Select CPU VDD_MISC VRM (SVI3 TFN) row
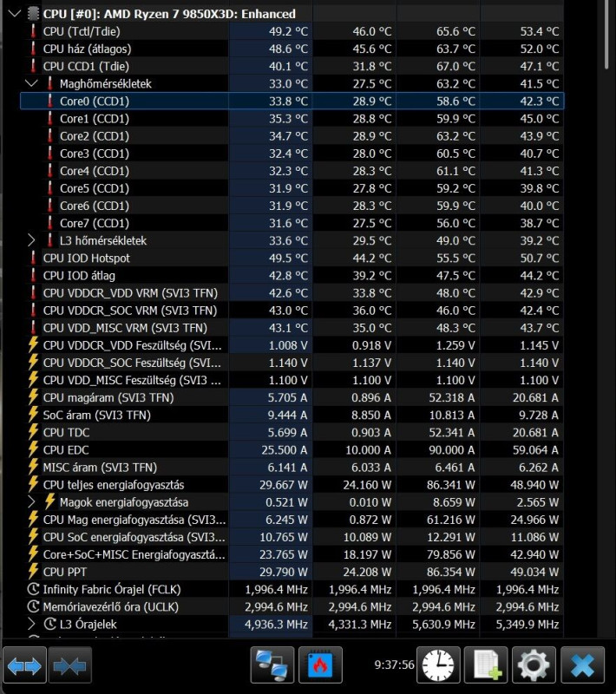Viewport: 616px width, 694px height. tap(292, 328)
